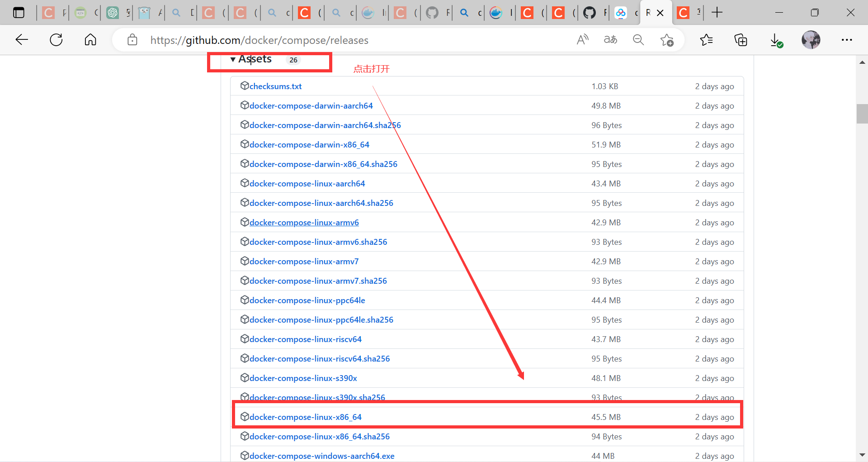Open docker-compose-linux-aarch64.sha256 link

click(x=321, y=203)
